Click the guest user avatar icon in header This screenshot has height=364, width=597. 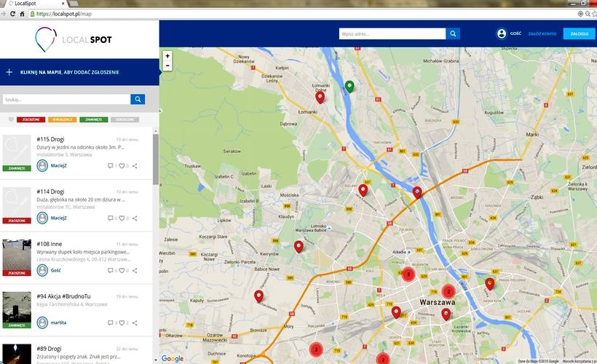(x=501, y=33)
